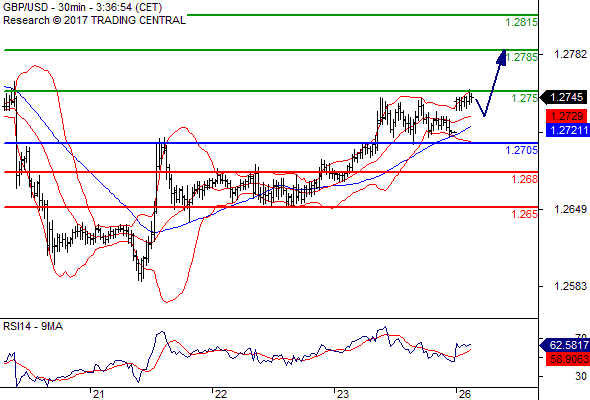The width and height of the screenshot is (590, 400).
Task: Click the red 1.2729 price tag
Action: click(x=566, y=116)
